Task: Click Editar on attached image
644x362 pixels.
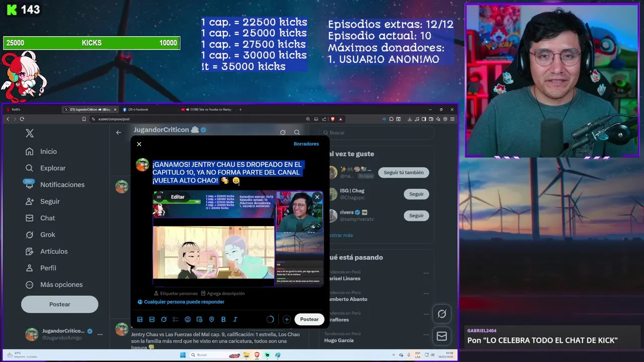Action: point(178,197)
